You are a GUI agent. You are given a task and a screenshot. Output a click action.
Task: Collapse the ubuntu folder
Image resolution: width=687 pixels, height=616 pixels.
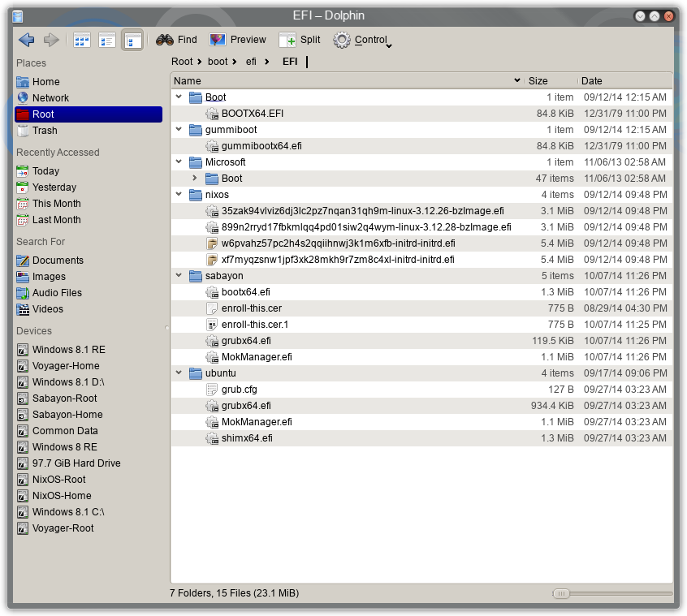click(179, 373)
